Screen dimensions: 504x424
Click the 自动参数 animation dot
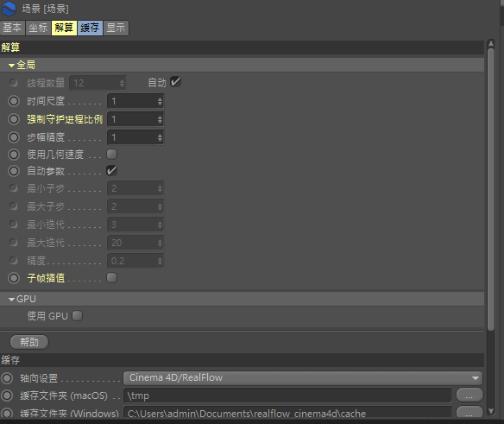click(x=14, y=171)
